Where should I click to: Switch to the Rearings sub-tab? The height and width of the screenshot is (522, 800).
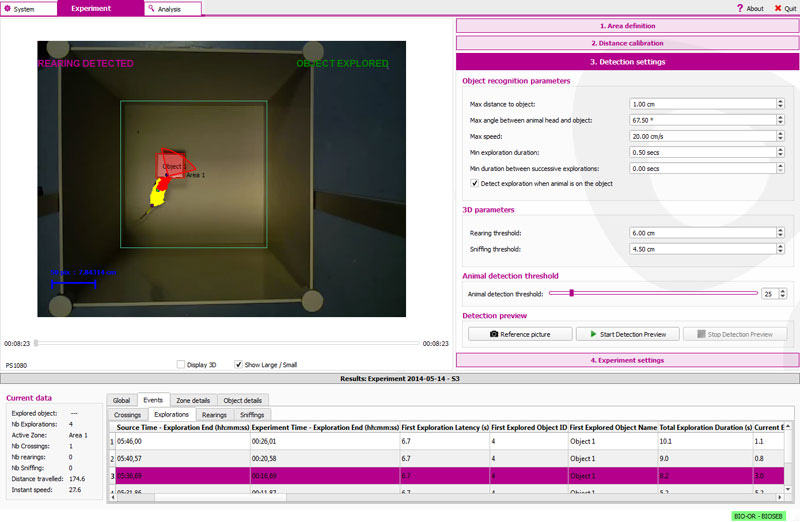click(214, 415)
